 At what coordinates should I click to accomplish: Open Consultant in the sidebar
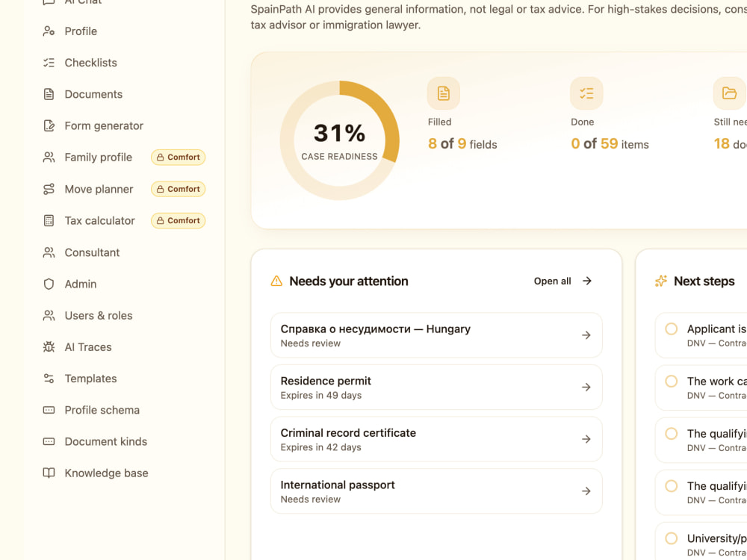pos(92,252)
